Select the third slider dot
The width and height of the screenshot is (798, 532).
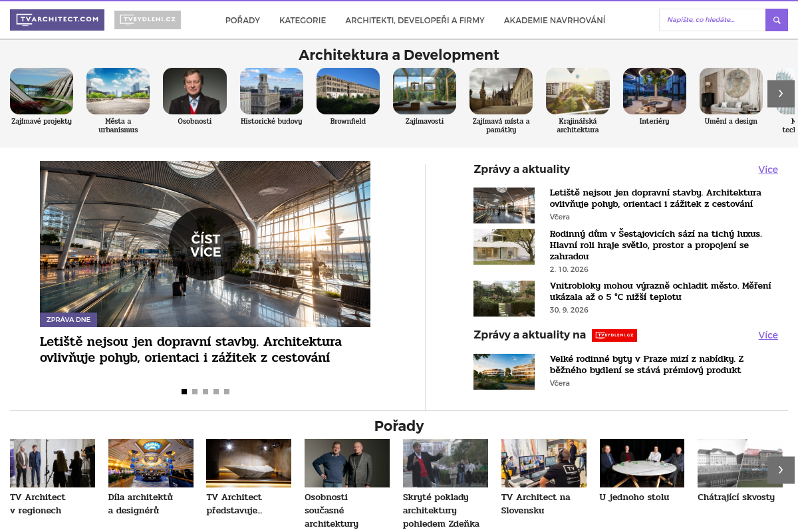(x=205, y=392)
